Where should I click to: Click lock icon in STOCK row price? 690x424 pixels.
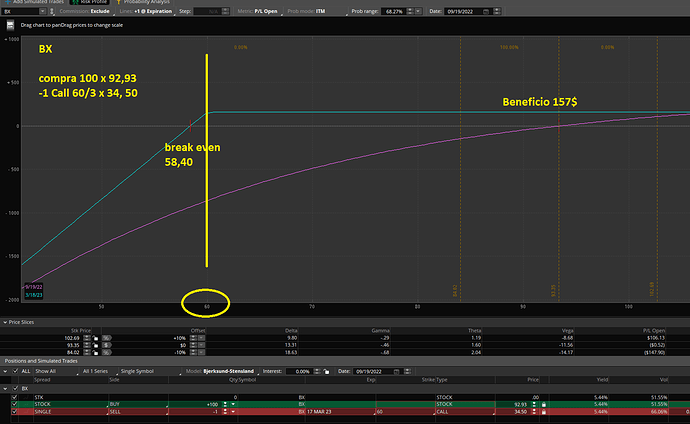pyautogui.click(x=542, y=403)
